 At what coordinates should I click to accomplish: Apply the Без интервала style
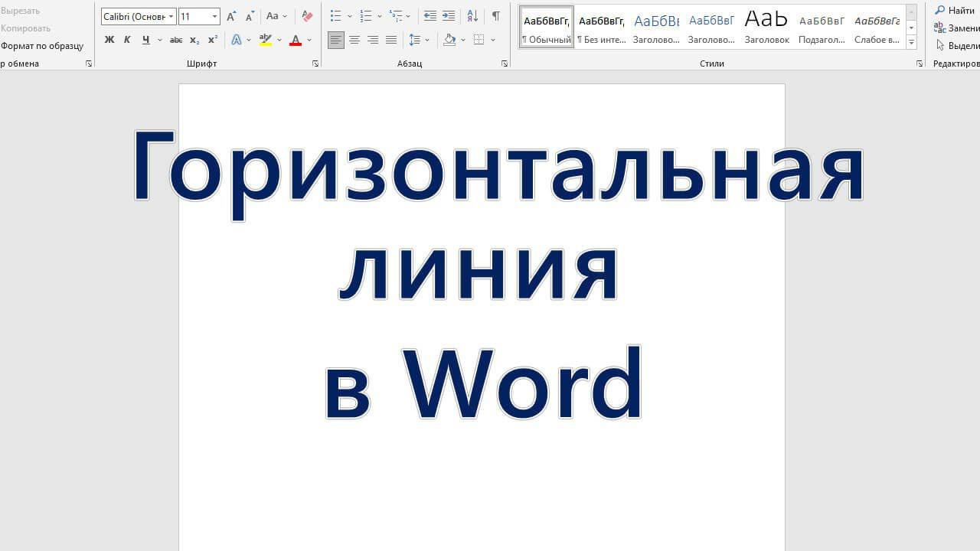(x=602, y=27)
